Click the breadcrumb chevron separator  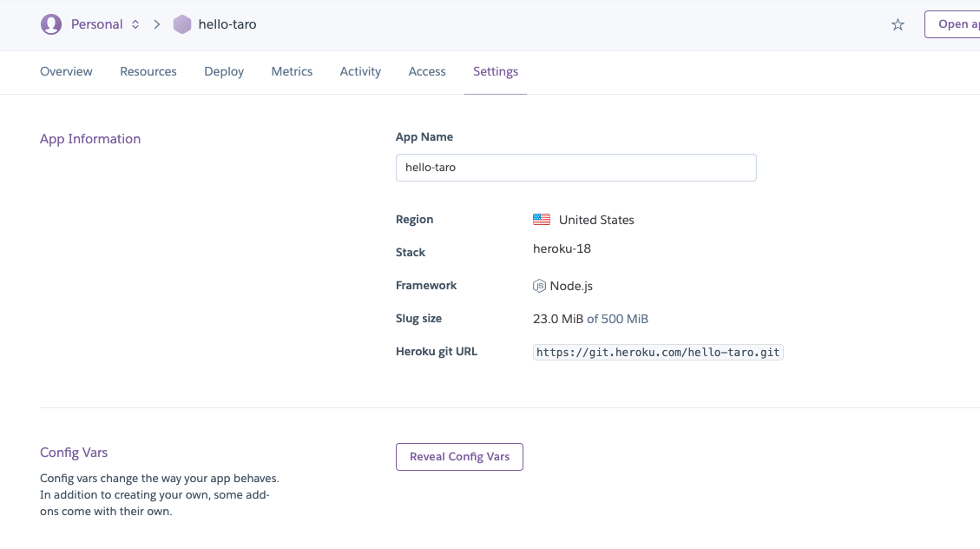pos(157,24)
